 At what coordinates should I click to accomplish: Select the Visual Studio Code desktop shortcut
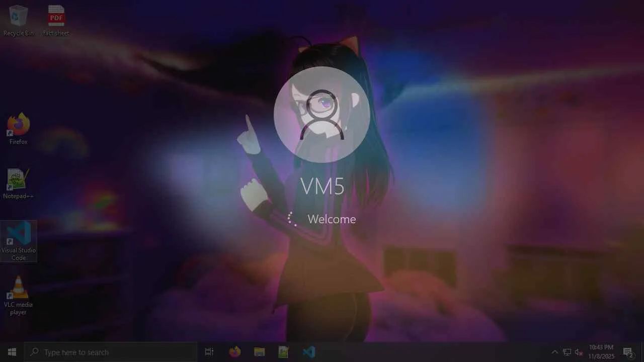tap(19, 241)
